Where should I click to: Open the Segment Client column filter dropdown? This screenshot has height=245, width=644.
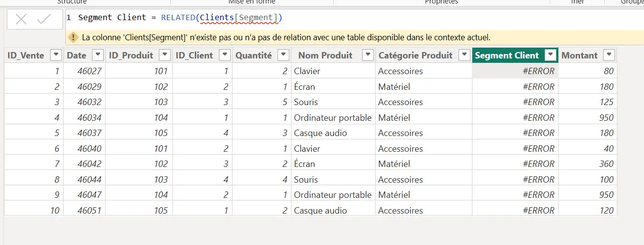551,55
